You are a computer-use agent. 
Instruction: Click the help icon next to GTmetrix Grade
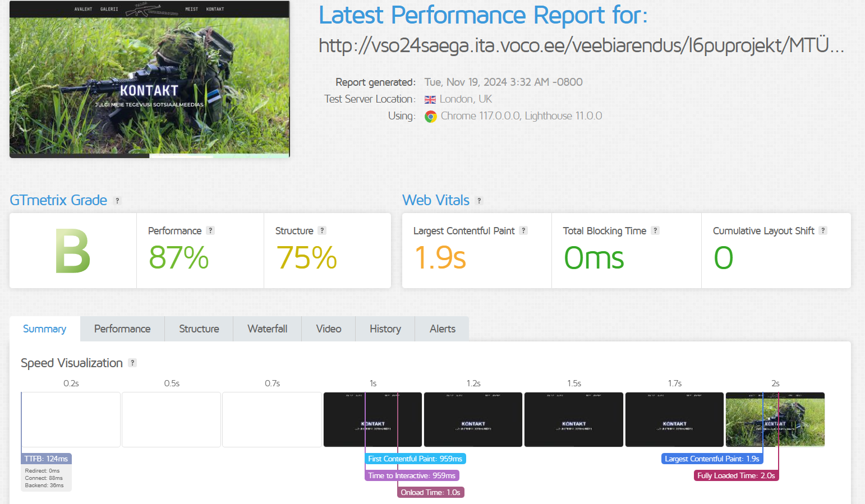[117, 201]
